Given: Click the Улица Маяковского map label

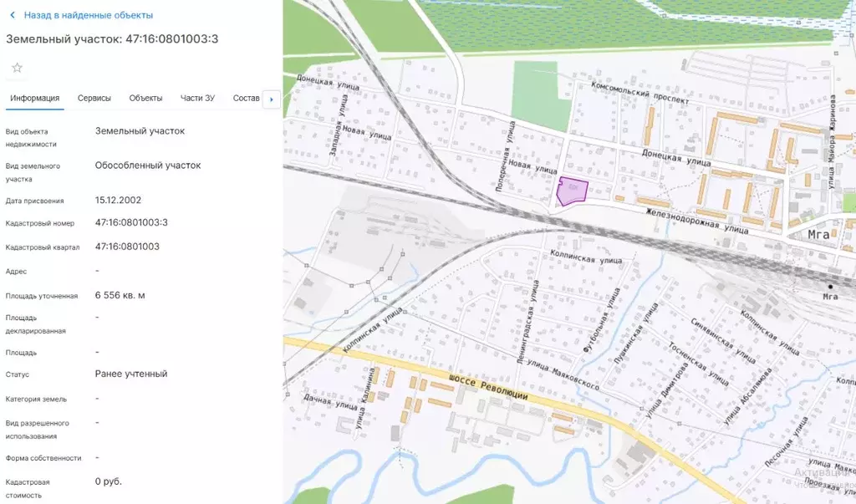Looking at the screenshot, I should point(563,375).
